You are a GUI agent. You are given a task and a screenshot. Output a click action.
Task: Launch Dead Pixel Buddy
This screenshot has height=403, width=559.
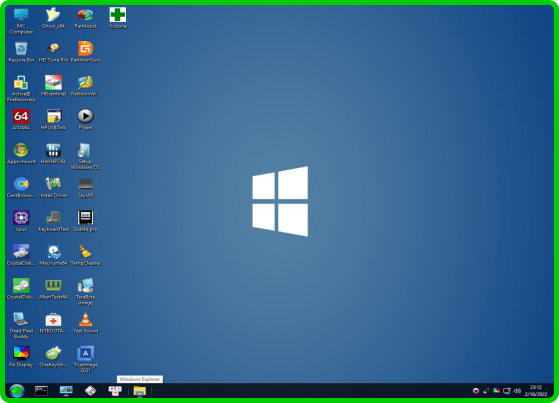coord(21,326)
